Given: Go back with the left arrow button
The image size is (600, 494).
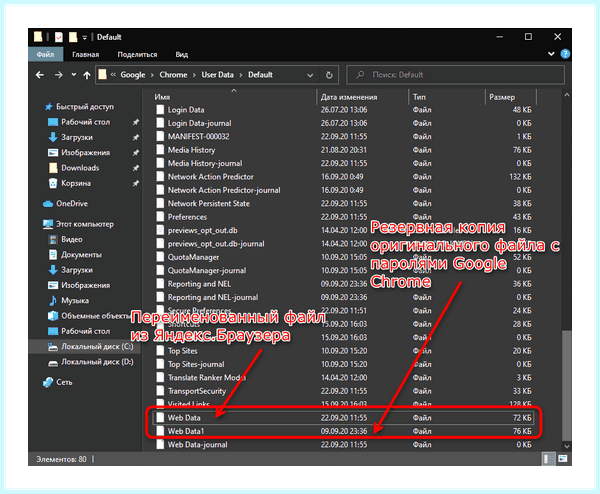Looking at the screenshot, I should pyautogui.click(x=40, y=75).
